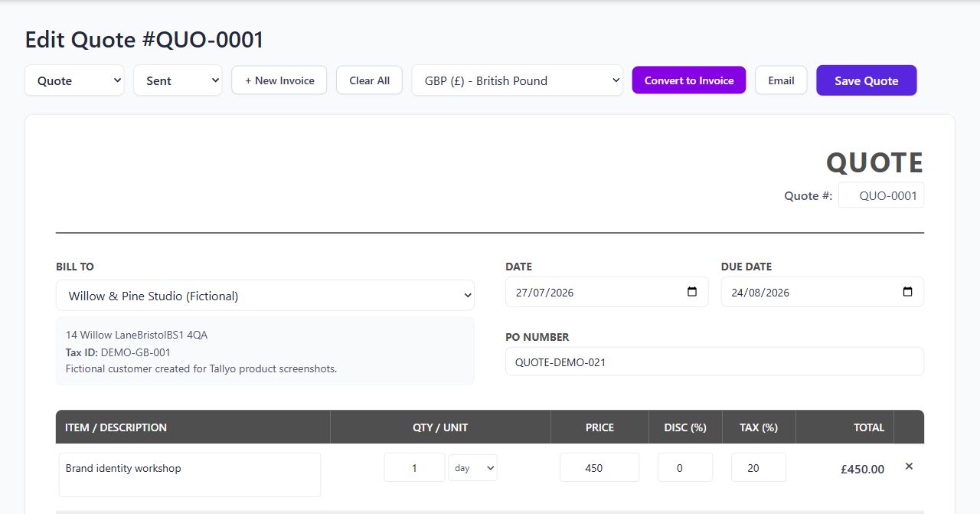
Task: Click the Clear All button
Action: pyautogui.click(x=370, y=80)
